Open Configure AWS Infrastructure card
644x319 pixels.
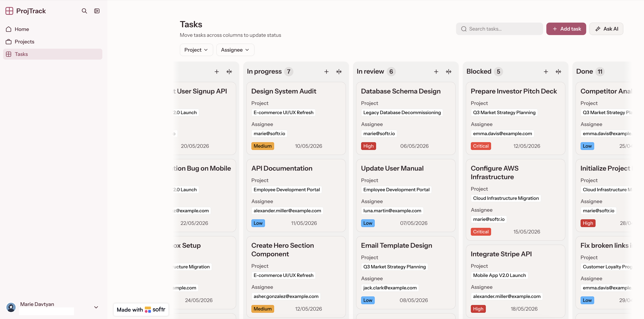pyautogui.click(x=515, y=200)
